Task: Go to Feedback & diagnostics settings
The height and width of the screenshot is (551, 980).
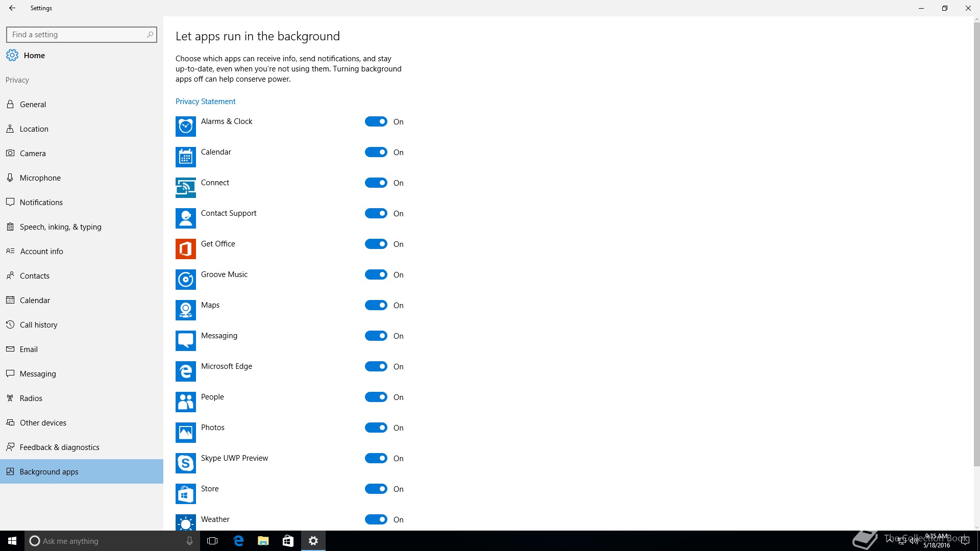Action: coord(59,447)
